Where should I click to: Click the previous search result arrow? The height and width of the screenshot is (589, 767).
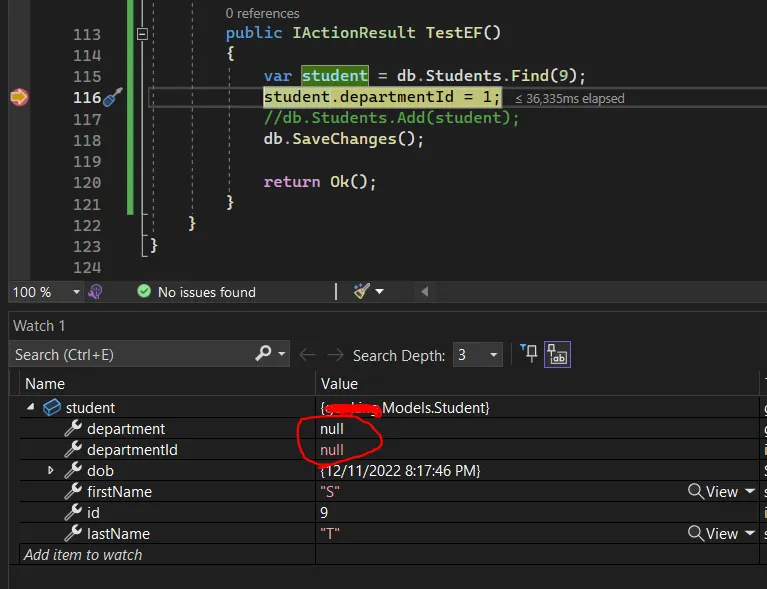pos(307,355)
